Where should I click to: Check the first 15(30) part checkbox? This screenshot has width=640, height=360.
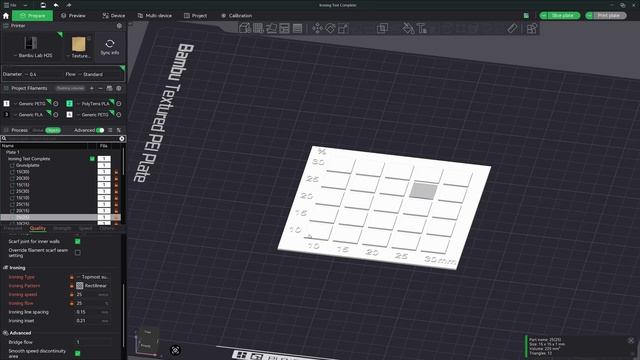[x=12, y=172]
